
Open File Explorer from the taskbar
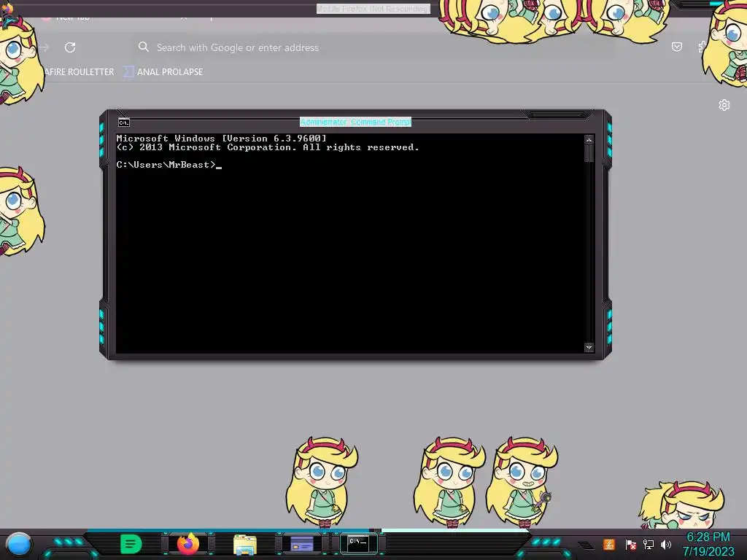click(245, 545)
